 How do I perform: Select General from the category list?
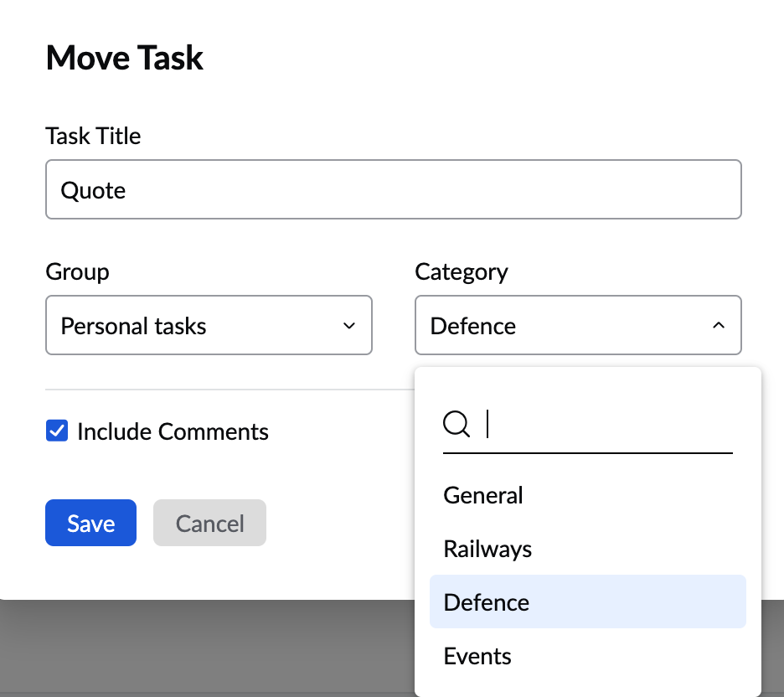click(x=587, y=495)
